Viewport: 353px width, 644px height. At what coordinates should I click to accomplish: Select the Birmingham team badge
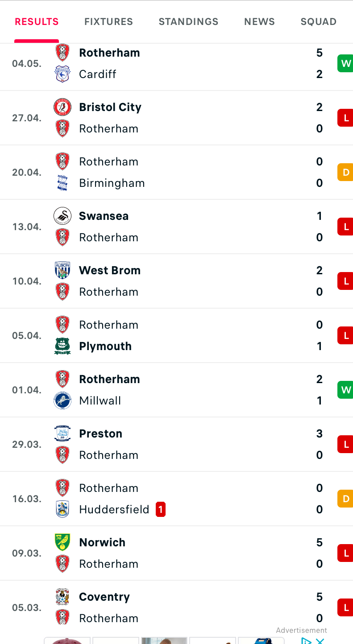tap(62, 183)
